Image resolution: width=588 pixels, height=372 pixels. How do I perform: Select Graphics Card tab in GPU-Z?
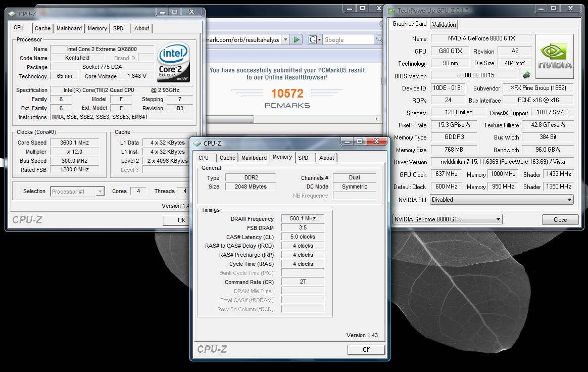coord(409,24)
